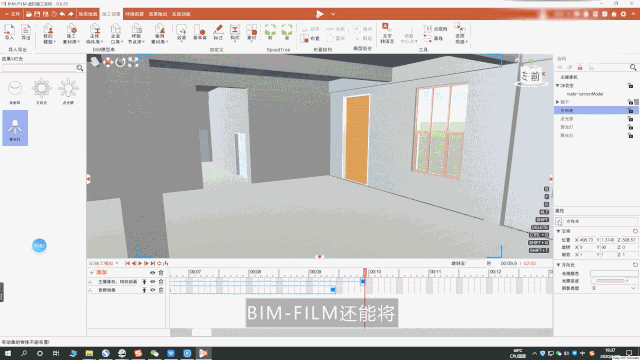This screenshot has height=360, width=640.
Task: Click the 离线 tool button
Action: coord(433,38)
